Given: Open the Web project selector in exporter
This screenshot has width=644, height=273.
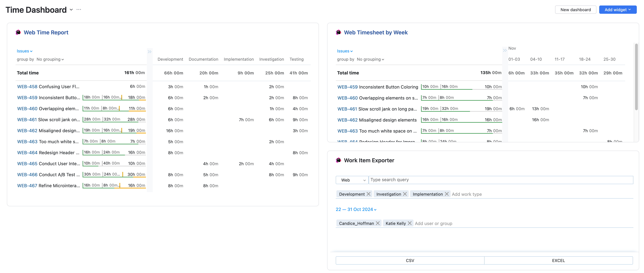Looking at the screenshot, I should coord(352,180).
